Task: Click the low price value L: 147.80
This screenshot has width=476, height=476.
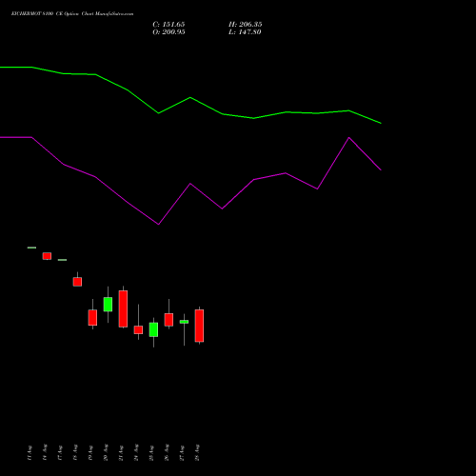Action: click(x=245, y=32)
